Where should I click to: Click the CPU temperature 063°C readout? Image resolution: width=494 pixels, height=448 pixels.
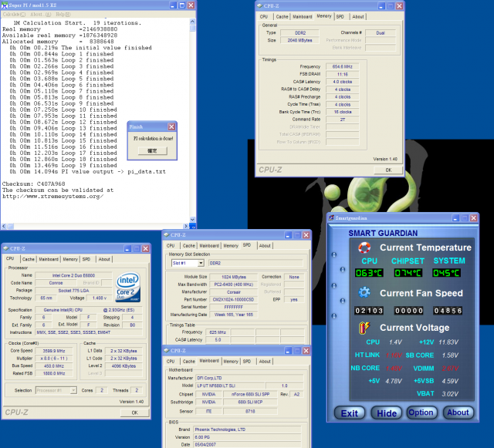tap(369, 273)
